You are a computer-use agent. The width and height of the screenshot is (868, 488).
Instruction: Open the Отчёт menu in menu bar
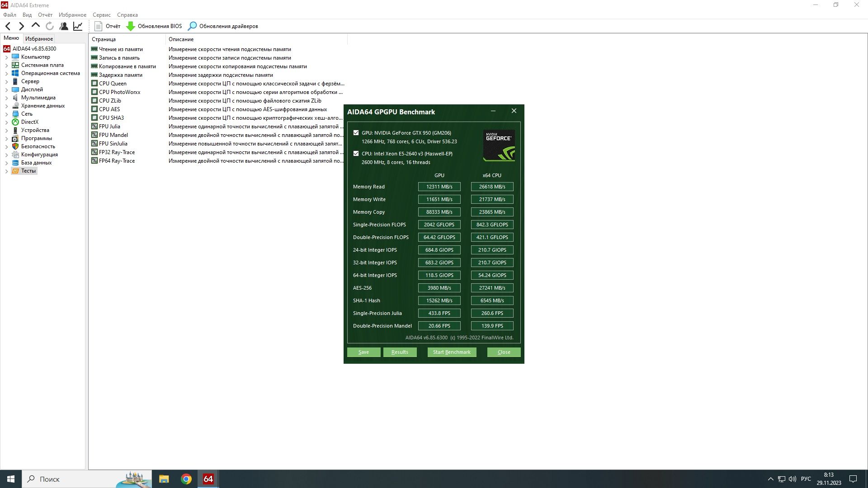pos(45,15)
